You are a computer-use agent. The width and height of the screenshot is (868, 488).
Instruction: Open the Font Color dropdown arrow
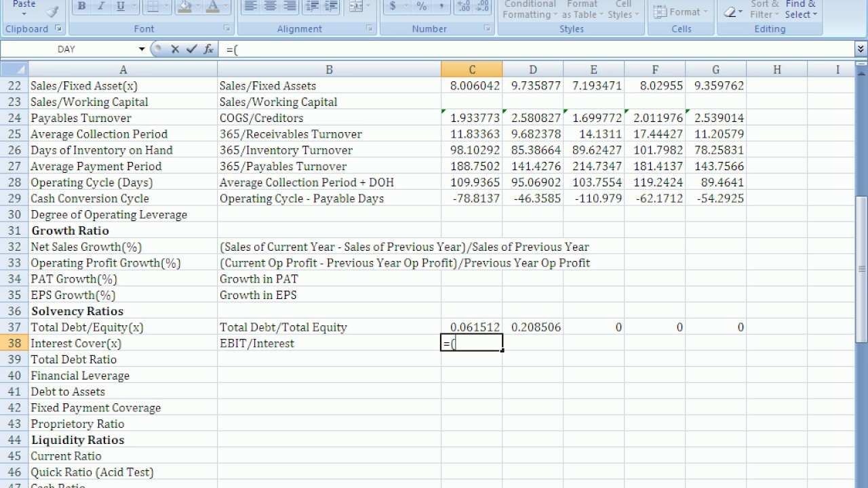[226, 7]
